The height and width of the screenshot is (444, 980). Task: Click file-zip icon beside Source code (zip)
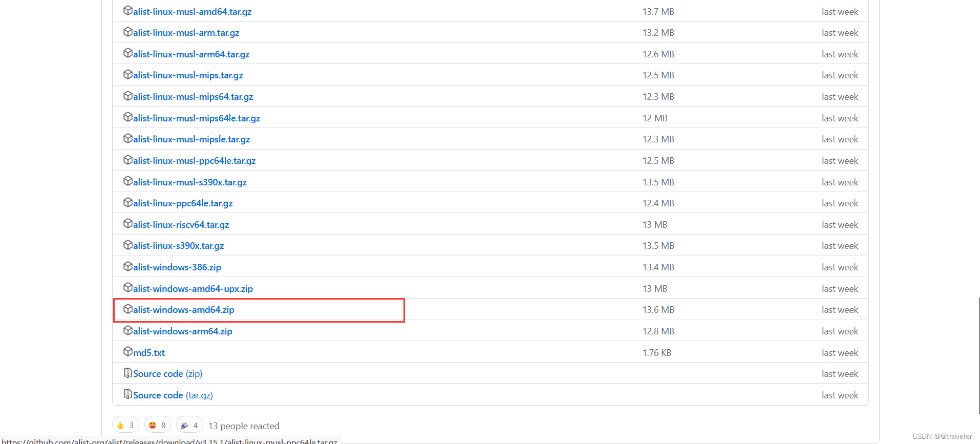coord(128,373)
